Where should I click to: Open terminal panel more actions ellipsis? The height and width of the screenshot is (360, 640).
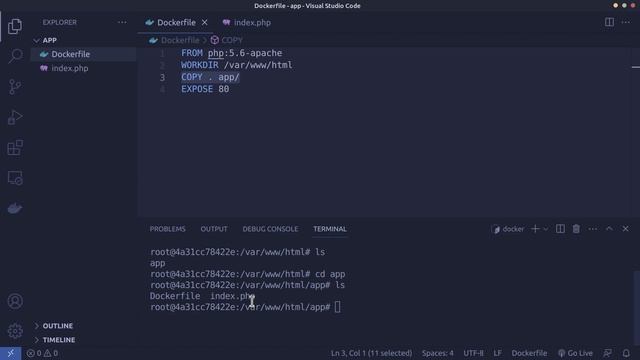click(593, 229)
